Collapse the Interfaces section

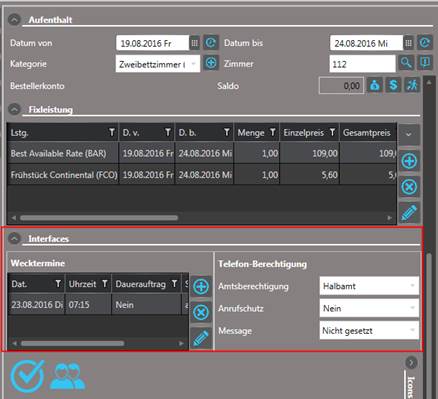pyautogui.click(x=14, y=239)
